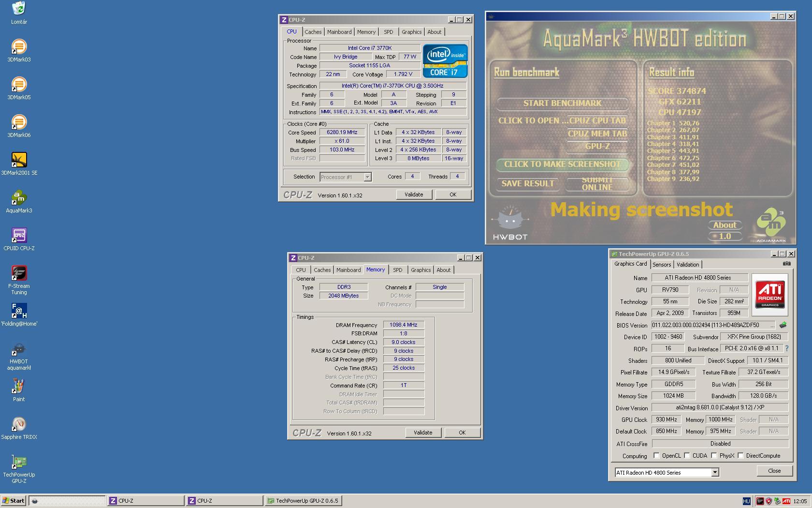This screenshot has height=508, width=812.
Task: Click the BIOS save chip icon in GPU-Z
Action: point(783,325)
